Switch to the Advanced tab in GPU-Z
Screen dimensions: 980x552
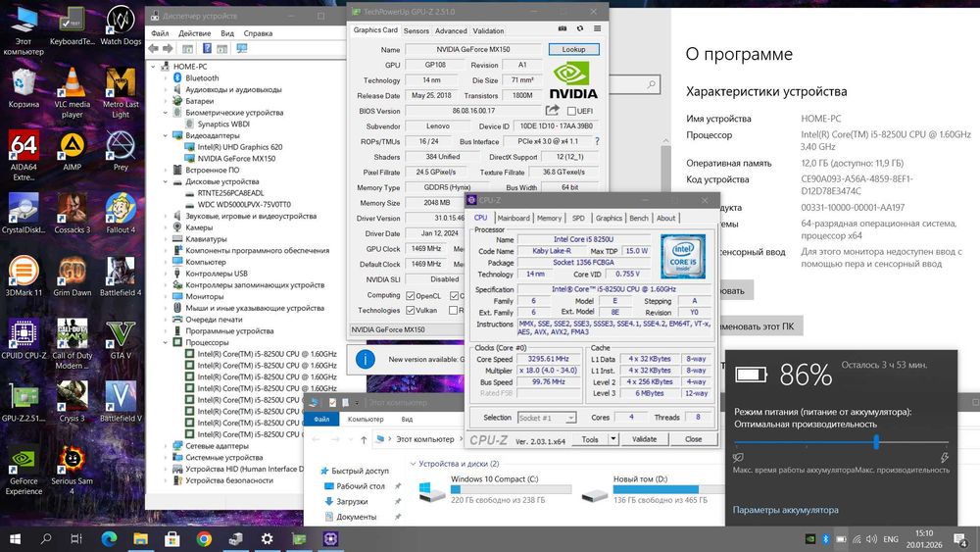(451, 30)
